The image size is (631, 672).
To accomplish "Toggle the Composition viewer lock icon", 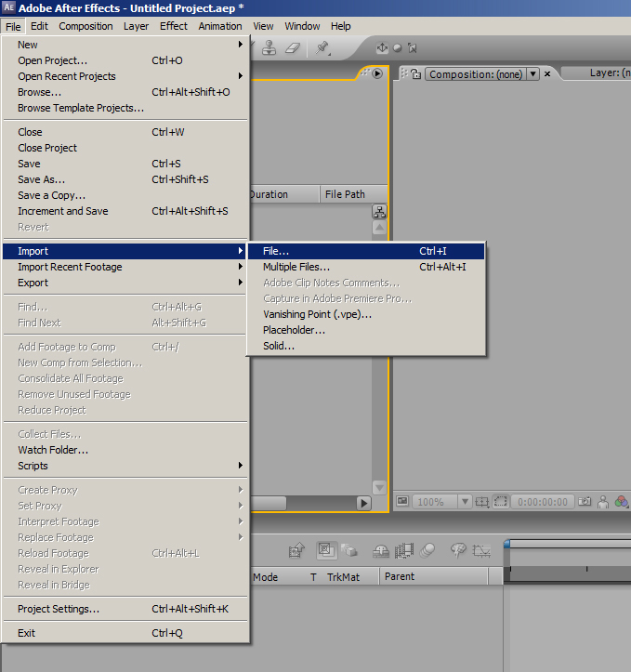I will (415, 73).
